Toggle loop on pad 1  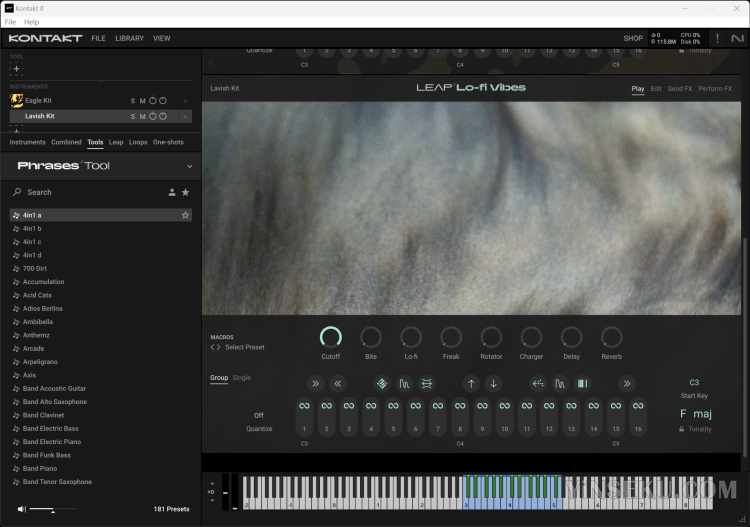tap(304, 406)
